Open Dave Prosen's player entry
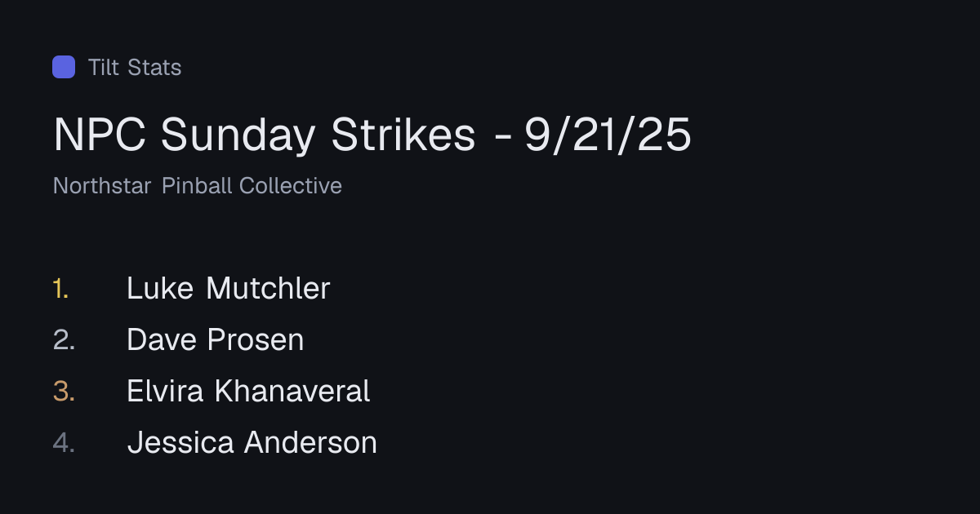Screen dimensions: 980x514 [216, 339]
